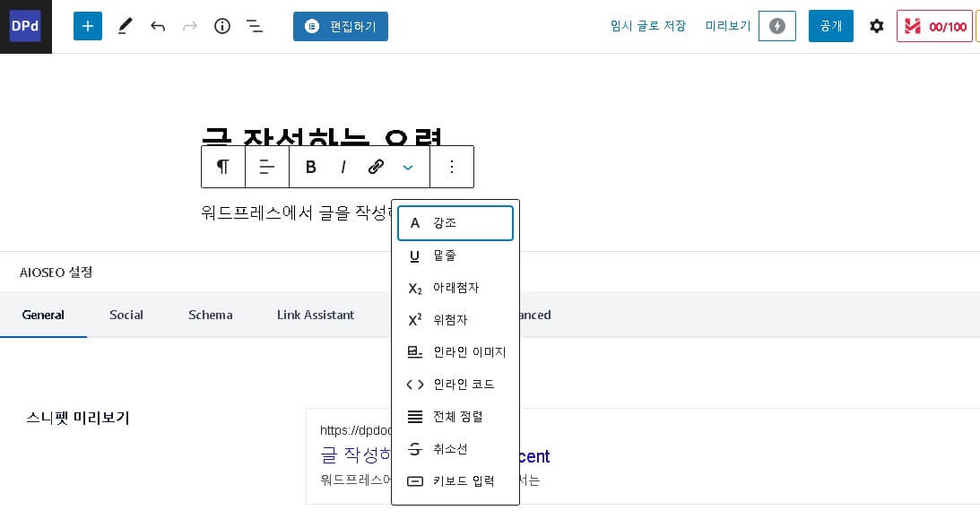Open the document overview list view icon
The image size is (980, 519).
click(x=255, y=26)
